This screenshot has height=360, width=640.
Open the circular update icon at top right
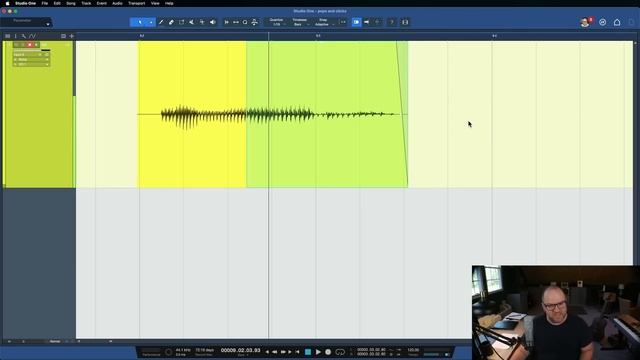pos(602,22)
